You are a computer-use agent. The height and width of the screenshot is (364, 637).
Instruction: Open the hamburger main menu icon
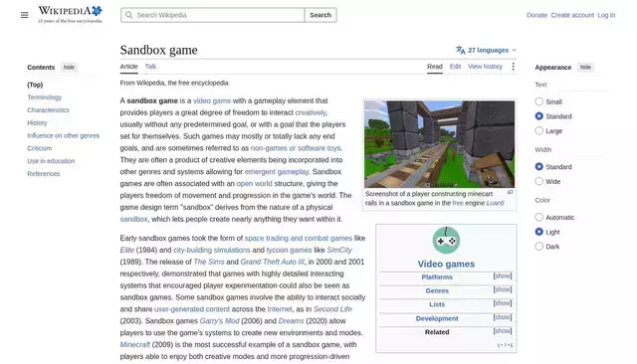pyautogui.click(x=24, y=15)
